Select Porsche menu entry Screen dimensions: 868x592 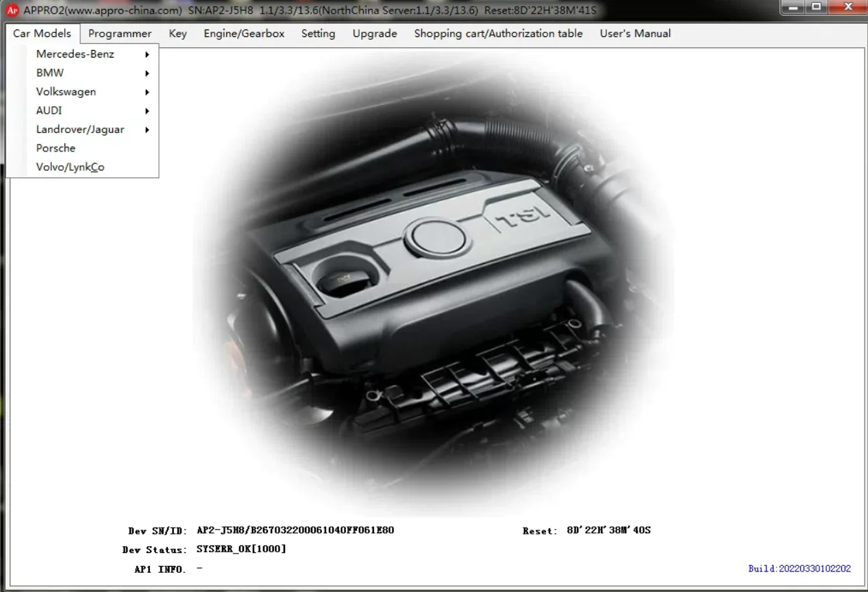83,148
